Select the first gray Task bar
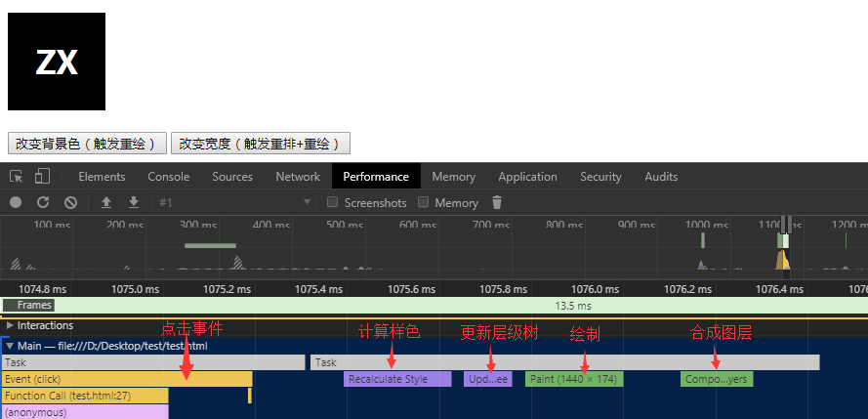Image resolution: width=868 pixels, height=419 pixels. point(153,362)
